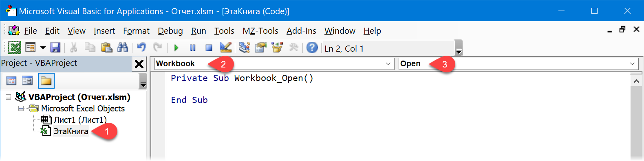Click the View Object icon in Project panel
This screenshot has height=161, width=644.
(x=27, y=80)
